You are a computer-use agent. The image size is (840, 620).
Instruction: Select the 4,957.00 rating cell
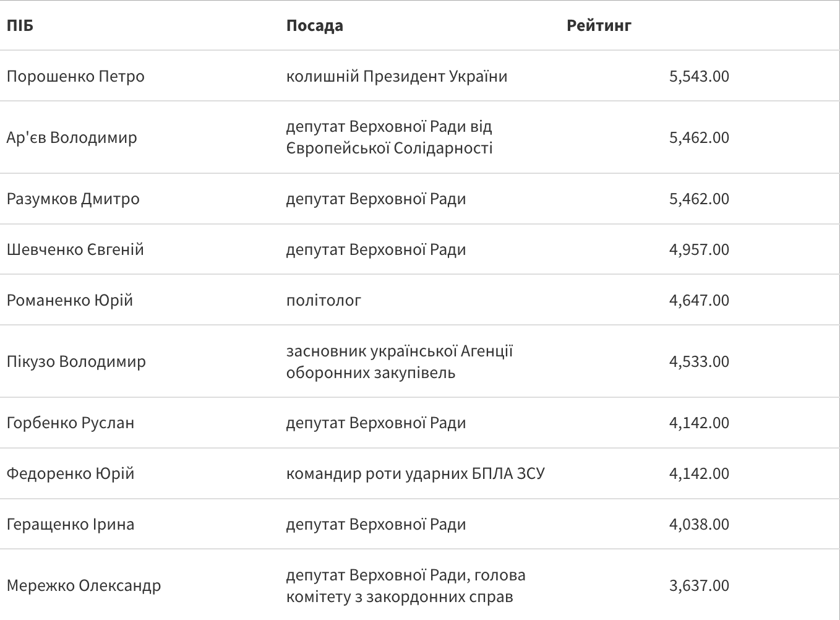point(699,249)
